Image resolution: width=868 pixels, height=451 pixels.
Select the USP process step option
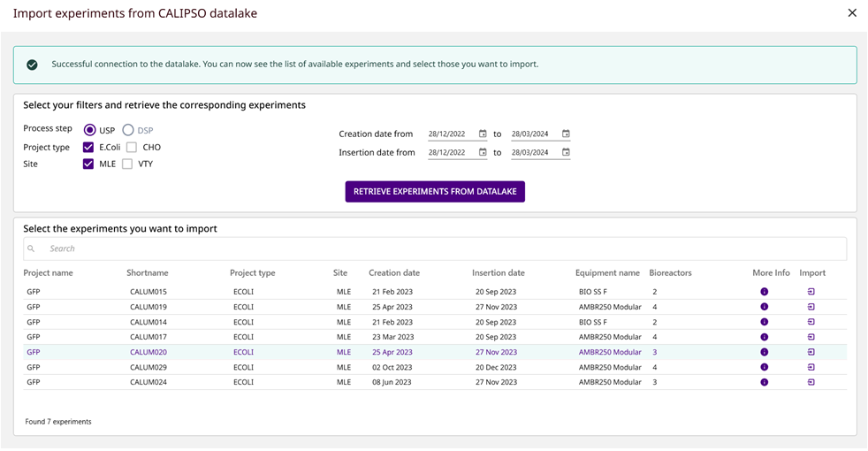coord(89,130)
